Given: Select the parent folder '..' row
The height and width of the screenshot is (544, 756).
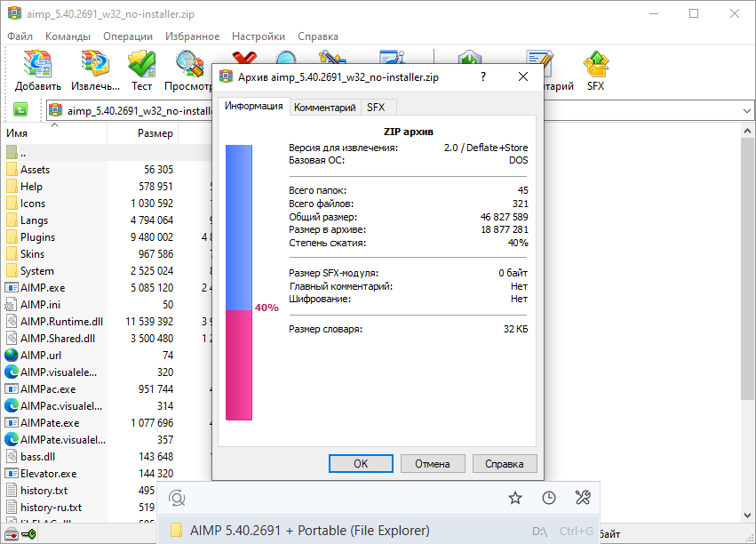Looking at the screenshot, I should coord(107,152).
